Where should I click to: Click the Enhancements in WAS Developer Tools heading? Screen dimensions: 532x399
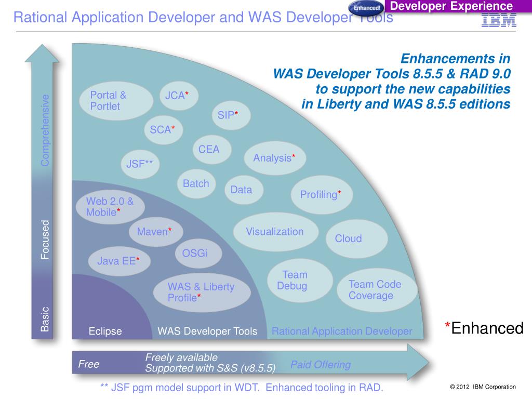(x=392, y=82)
